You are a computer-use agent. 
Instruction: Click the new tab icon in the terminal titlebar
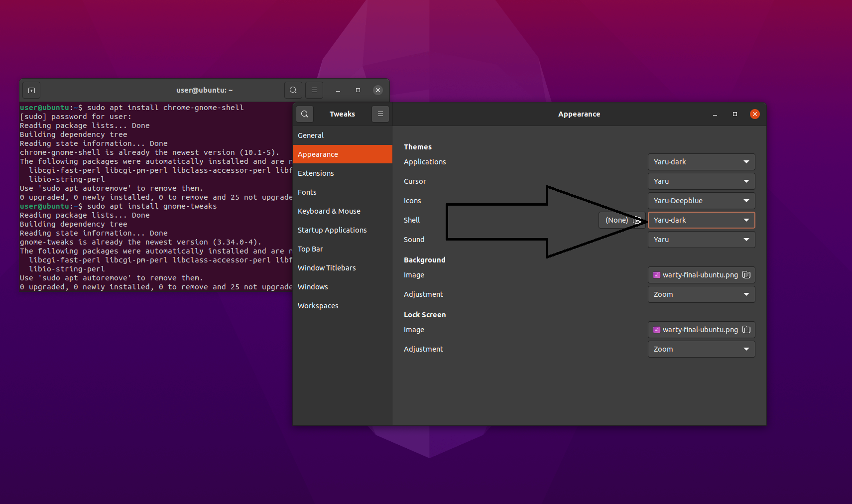pos(31,90)
